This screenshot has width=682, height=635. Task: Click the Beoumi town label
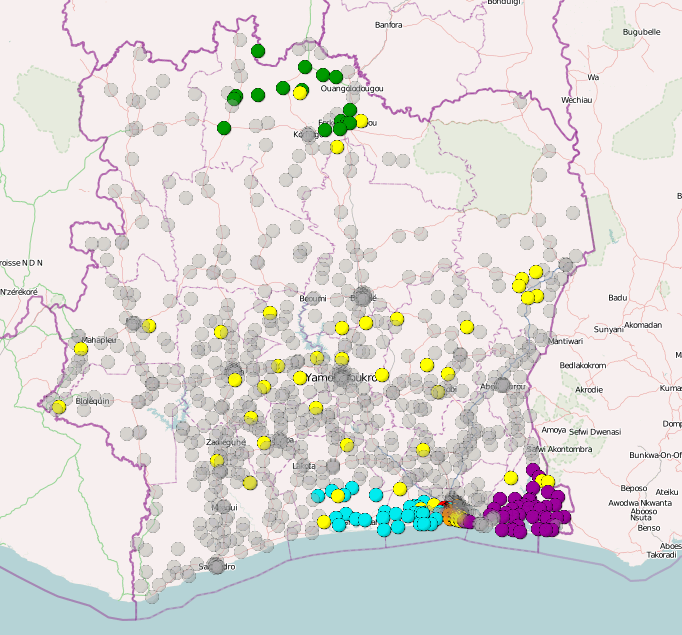click(313, 299)
